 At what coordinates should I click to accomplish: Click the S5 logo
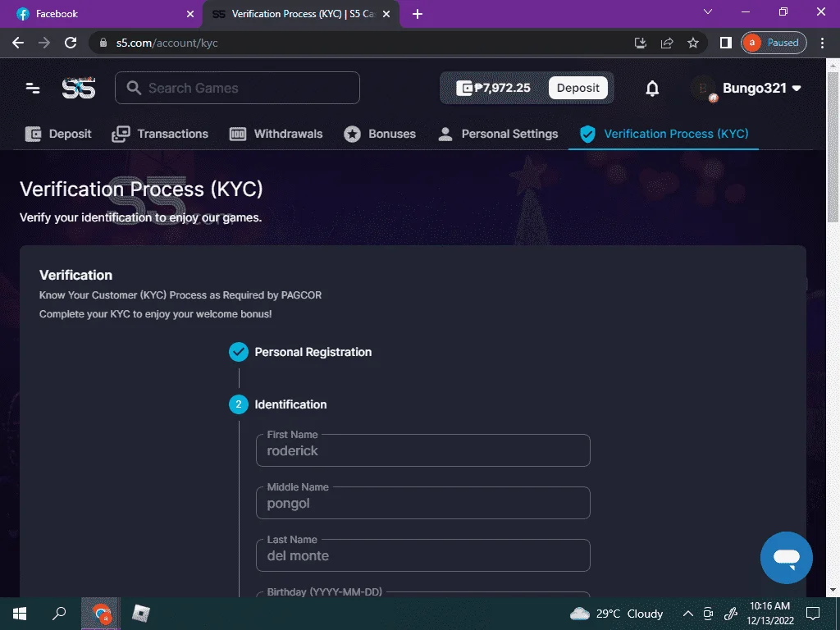(x=78, y=88)
